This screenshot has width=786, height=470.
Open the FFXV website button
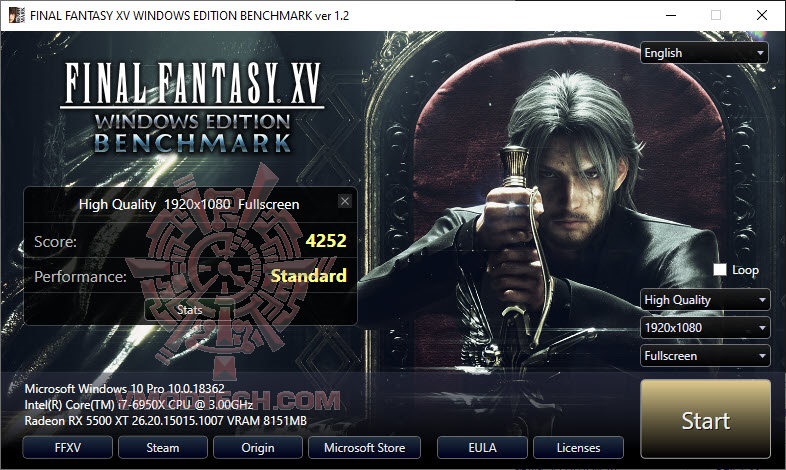coord(67,447)
